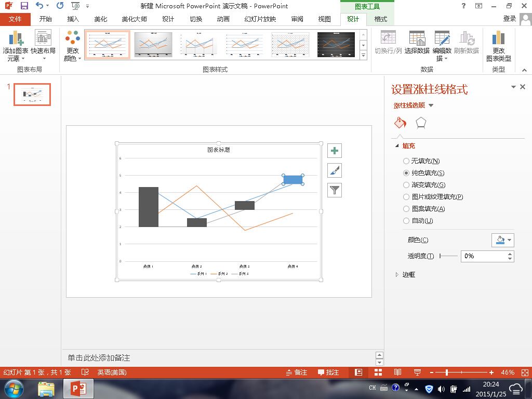532x399 pixels.
Task: Open the Undo history dropdown arrow
Action: pyautogui.click(x=47, y=5)
